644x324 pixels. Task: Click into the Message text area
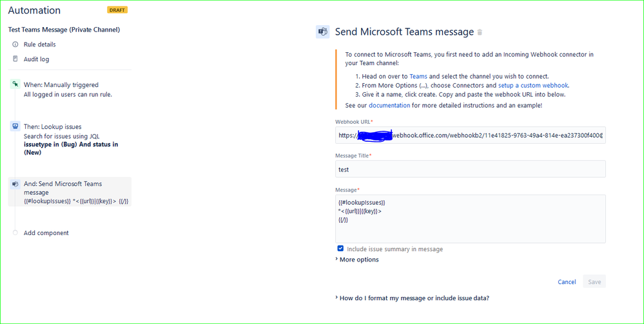click(x=470, y=219)
